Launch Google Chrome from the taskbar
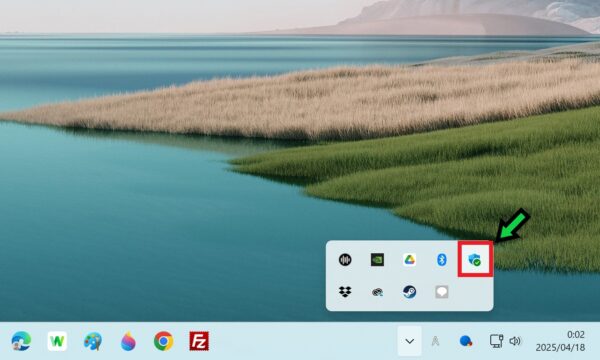Screen dimensions: 600x360 163,341
